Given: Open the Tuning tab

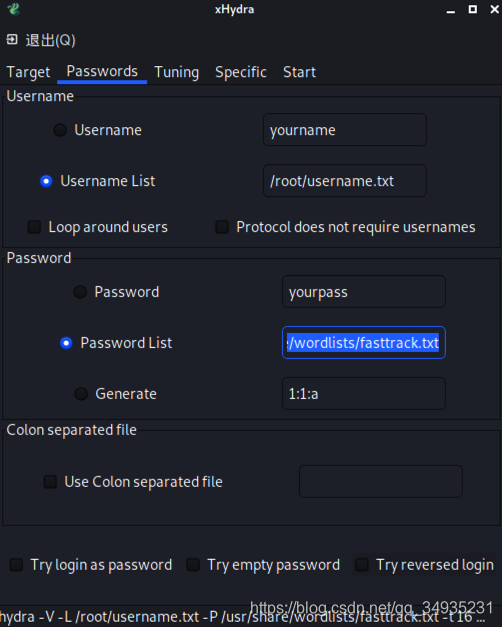Looking at the screenshot, I should pos(176,72).
